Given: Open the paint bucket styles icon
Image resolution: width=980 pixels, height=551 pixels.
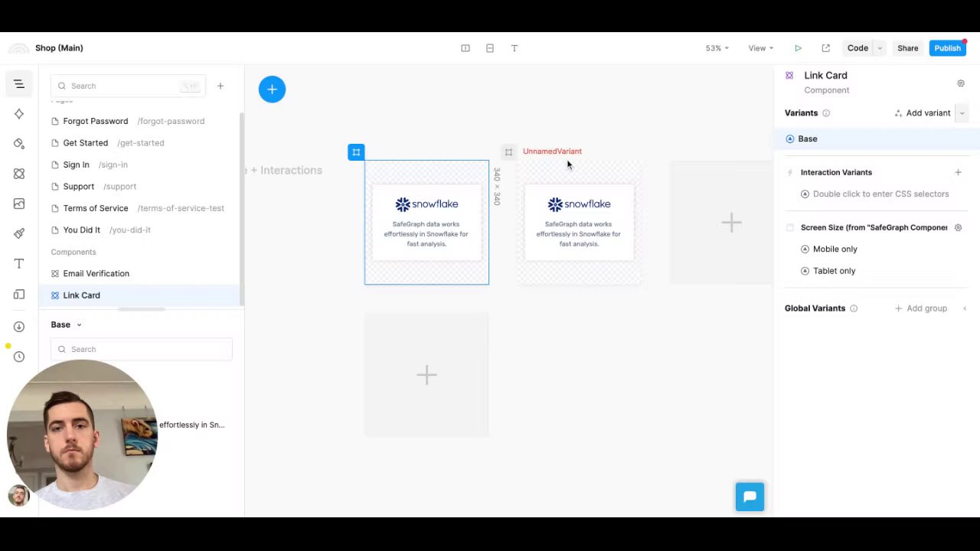Looking at the screenshot, I should (x=19, y=144).
